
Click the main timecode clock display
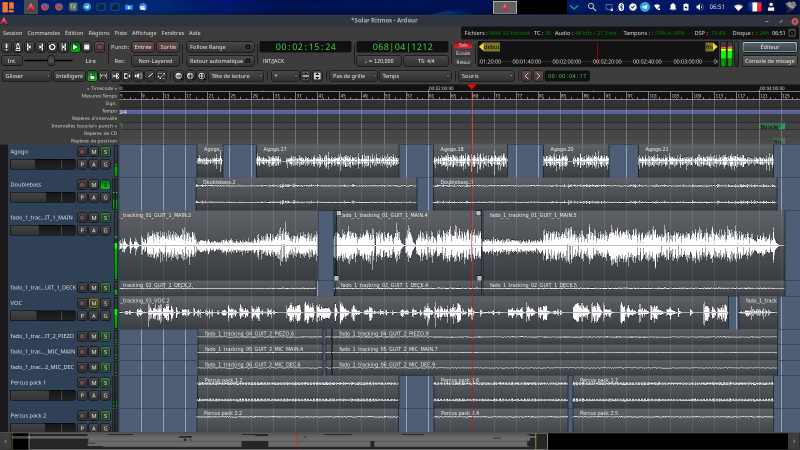click(306, 47)
